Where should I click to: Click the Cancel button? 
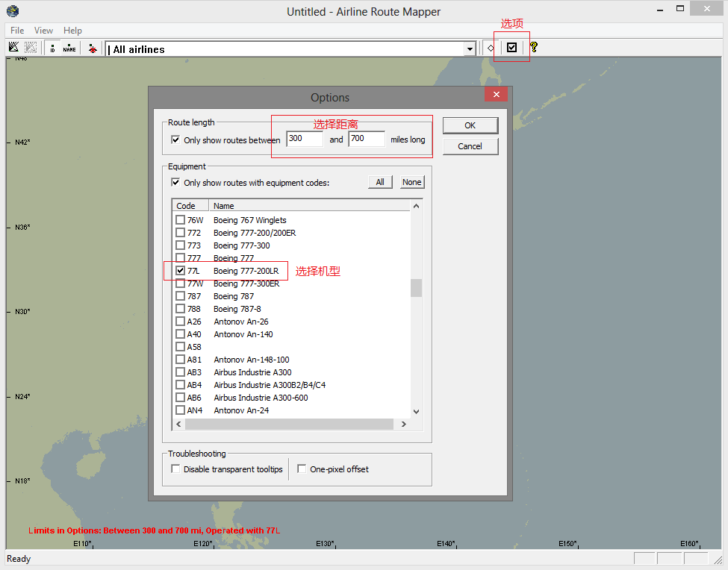470,146
